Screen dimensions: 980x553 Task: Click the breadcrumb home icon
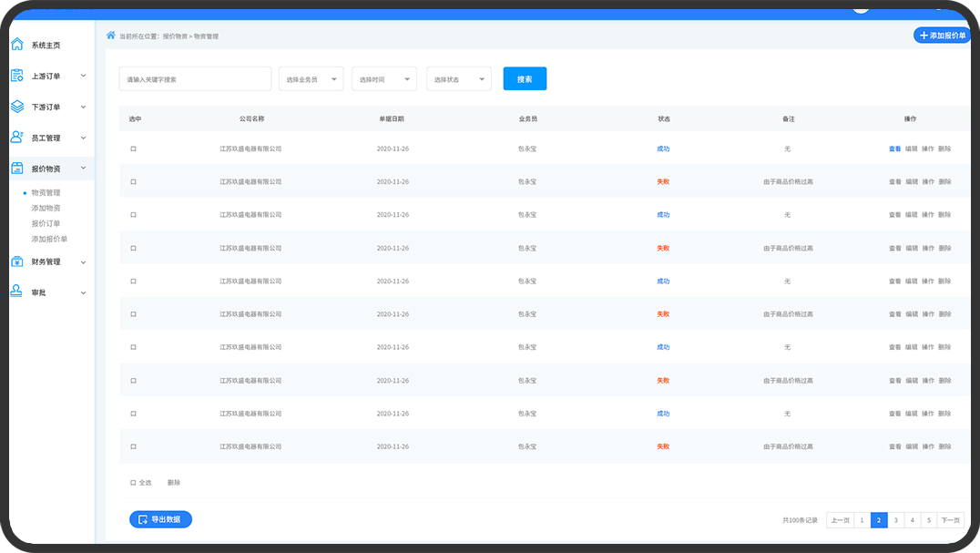click(x=111, y=36)
